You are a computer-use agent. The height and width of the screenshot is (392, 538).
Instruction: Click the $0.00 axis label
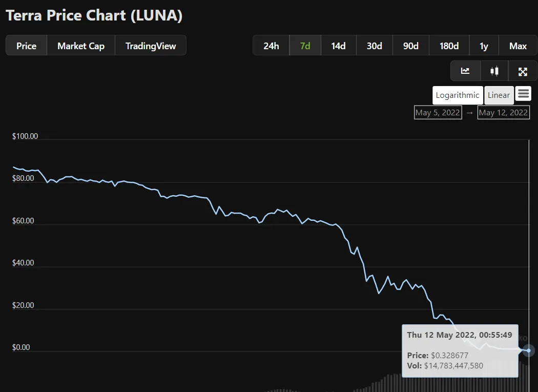[x=21, y=347]
